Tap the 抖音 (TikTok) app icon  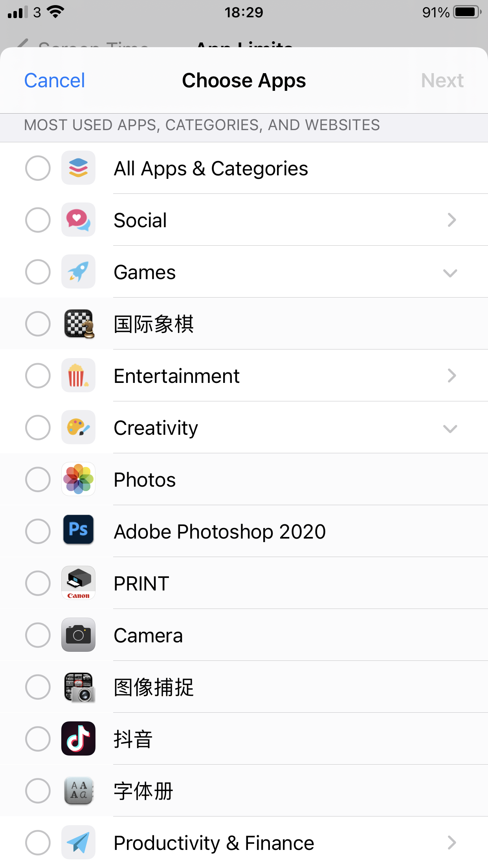[x=78, y=739]
